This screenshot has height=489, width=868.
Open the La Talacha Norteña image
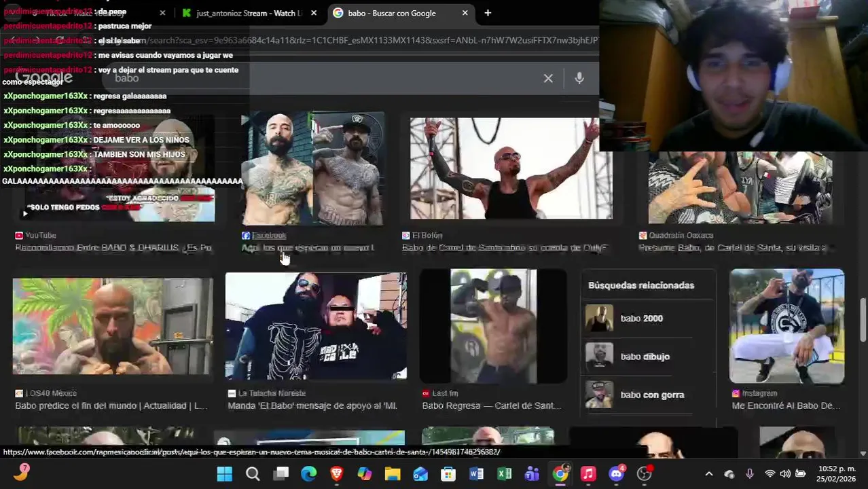(316, 326)
